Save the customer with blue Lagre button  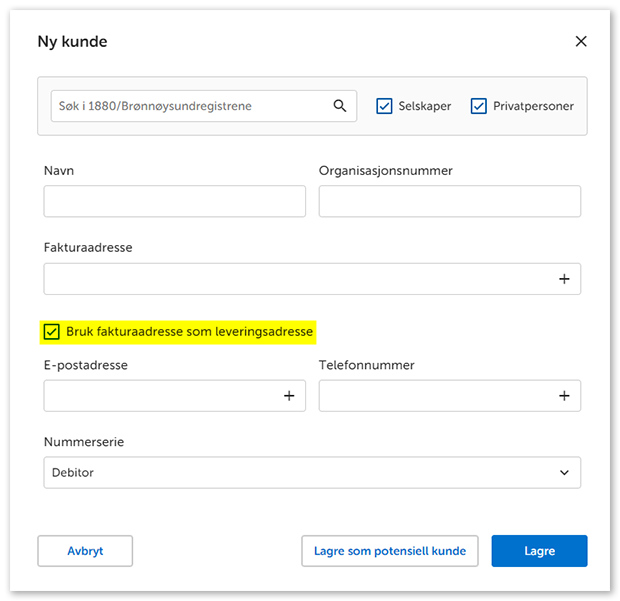click(539, 551)
